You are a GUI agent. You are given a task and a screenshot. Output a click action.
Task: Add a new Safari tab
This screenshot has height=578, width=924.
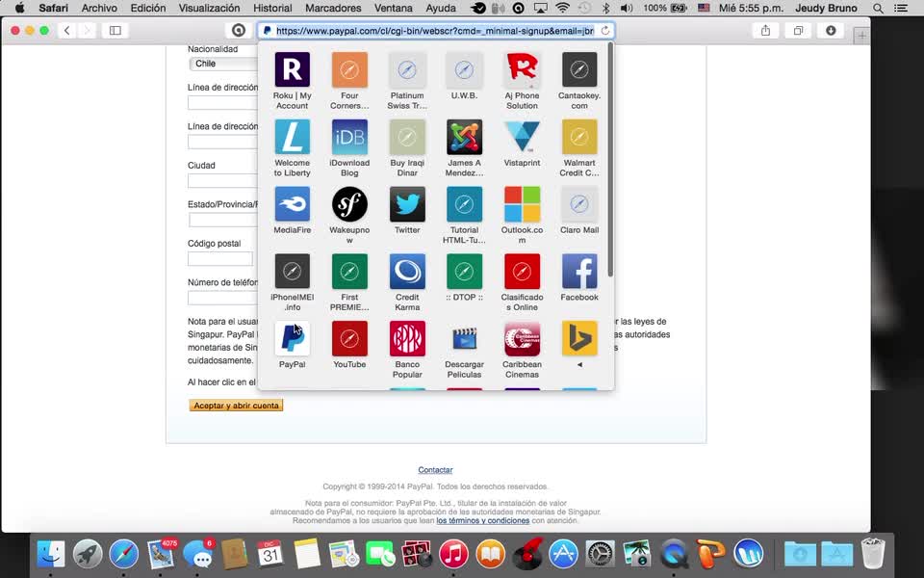tap(861, 36)
